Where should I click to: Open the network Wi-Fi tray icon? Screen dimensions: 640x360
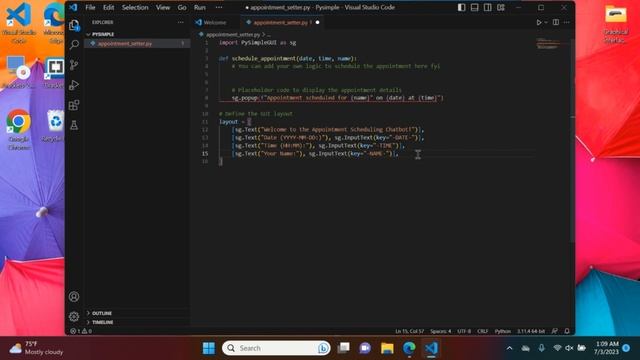[557, 348]
